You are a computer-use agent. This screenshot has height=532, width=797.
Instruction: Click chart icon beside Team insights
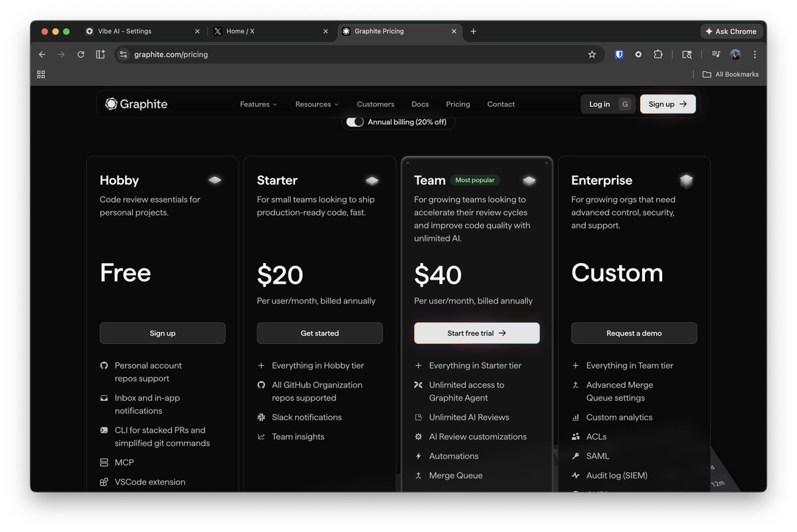coord(261,437)
